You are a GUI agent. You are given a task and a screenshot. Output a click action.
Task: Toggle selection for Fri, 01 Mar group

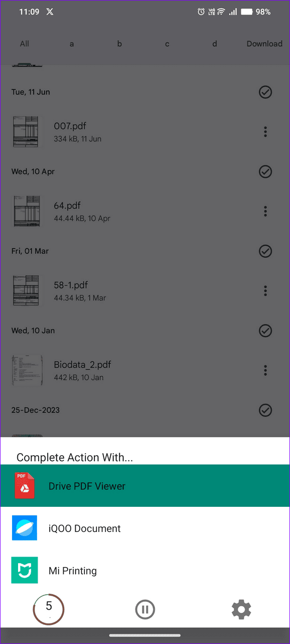click(x=265, y=251)
